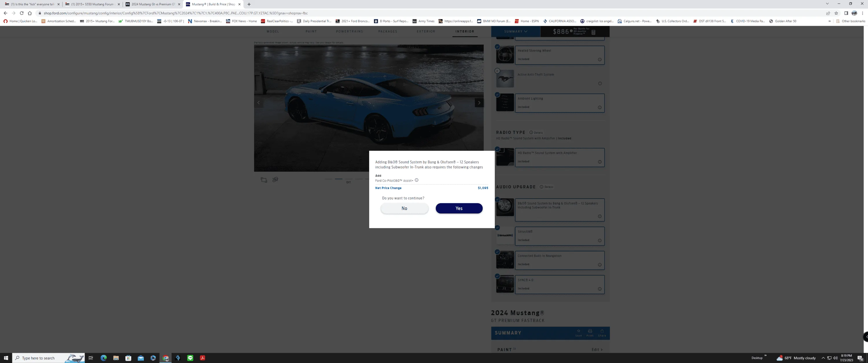Show previous car image with left arrow
The image size is (868, 363).
(258, 103)
